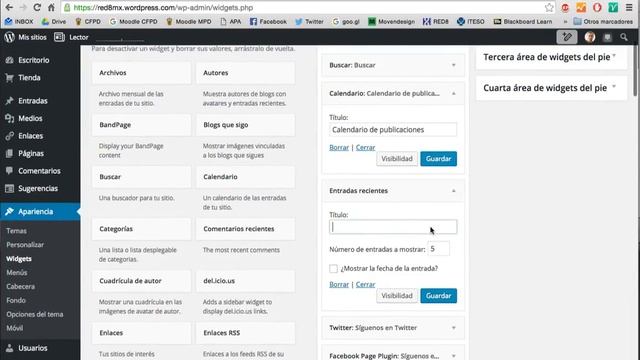
Task: Click Borrar link in Calendario widget
Action: click(x=339, y=147)
